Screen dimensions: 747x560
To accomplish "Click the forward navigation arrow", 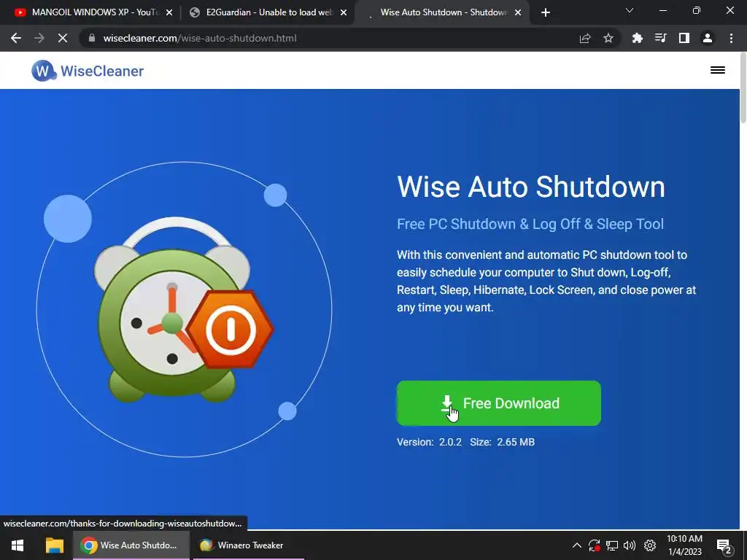I will (39, 38).
